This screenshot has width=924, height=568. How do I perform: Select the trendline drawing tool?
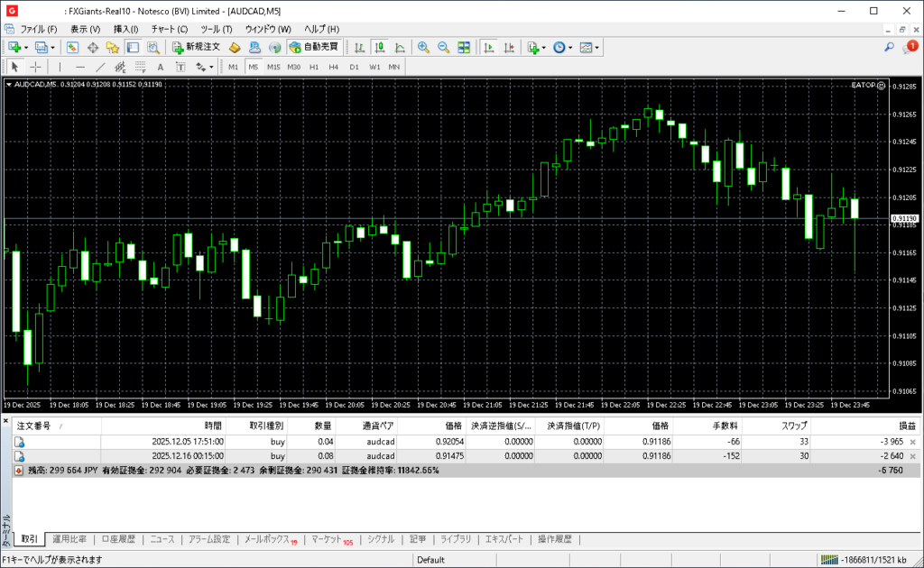(100, 67)
